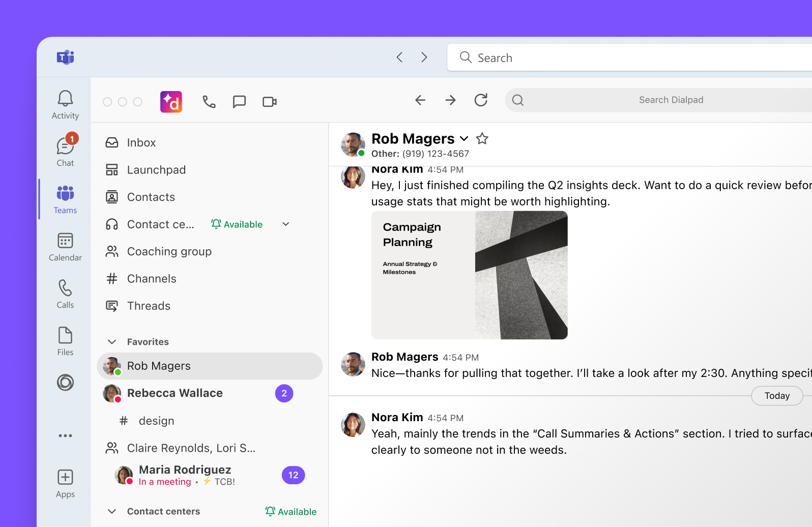Start a call with phone icon
This screenshot has height=527, width=812.
point(209,102)
